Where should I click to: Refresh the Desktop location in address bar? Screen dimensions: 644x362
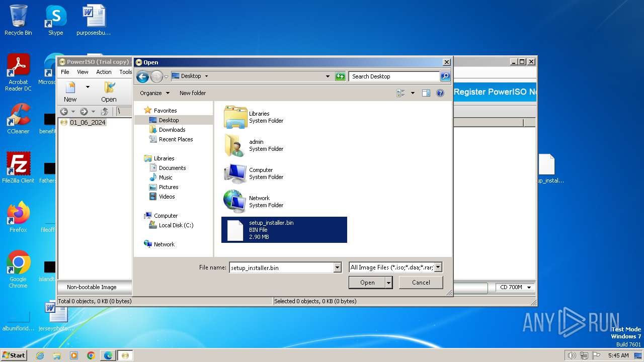point(341,76)
